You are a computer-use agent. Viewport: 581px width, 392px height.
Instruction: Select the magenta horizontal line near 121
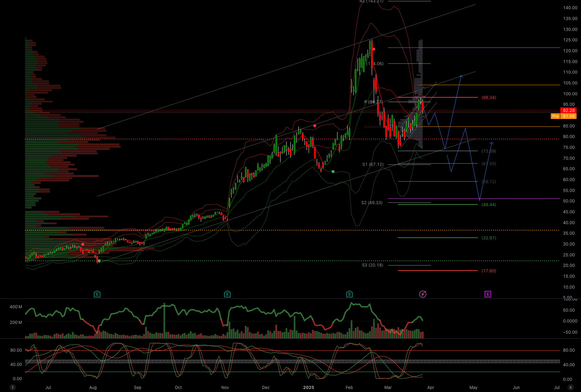(474, 48)
